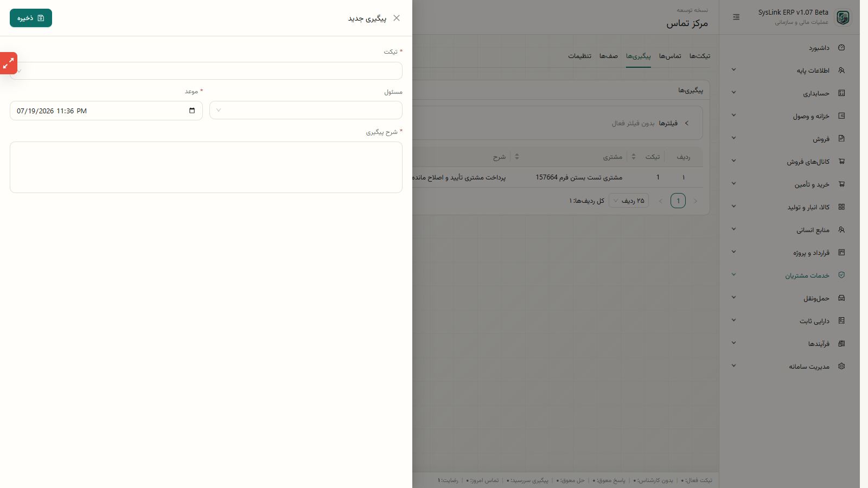868x488 pixels.
Task: Open the مسئول dropdown field
Action: (x=306, y=110)
